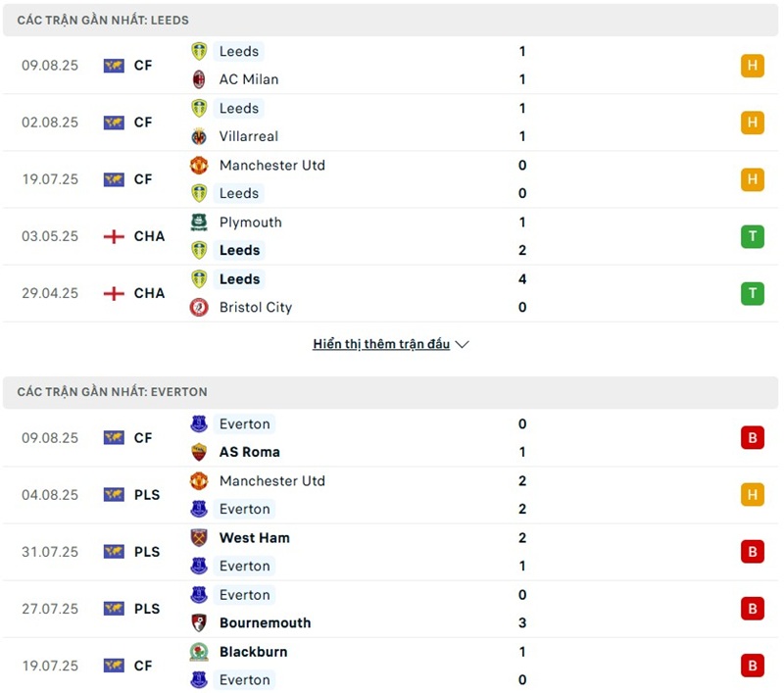Click the yellow H badge for Manchester Utd vs Everton

pos(752,495)
